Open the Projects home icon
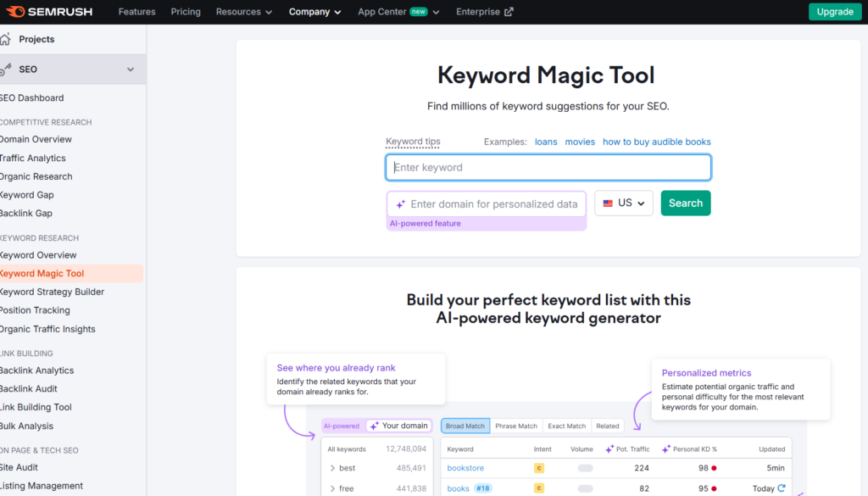 (x=6, y=39)
